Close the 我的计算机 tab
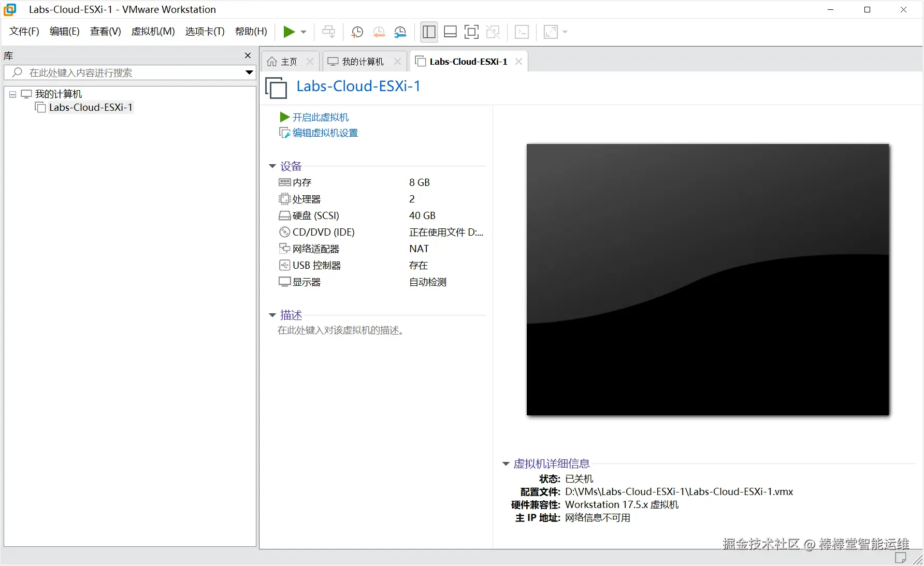The width and height of the screenshot is (924, 566). (x=397, y=62)
